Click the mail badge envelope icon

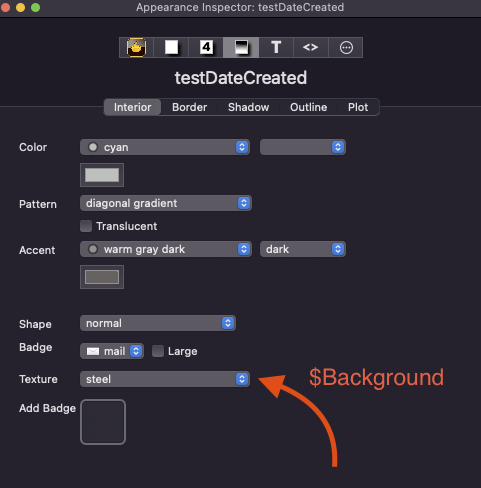(93, 351)
